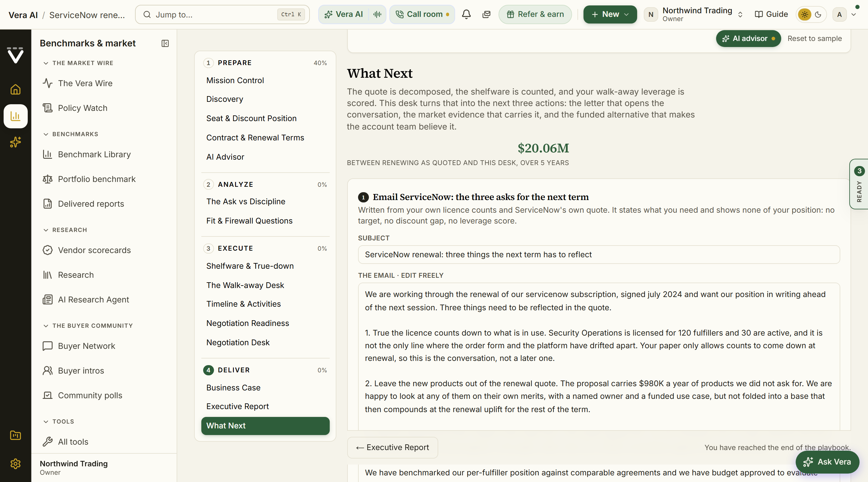Open settings gear in left rail

[x=15, y=464]
